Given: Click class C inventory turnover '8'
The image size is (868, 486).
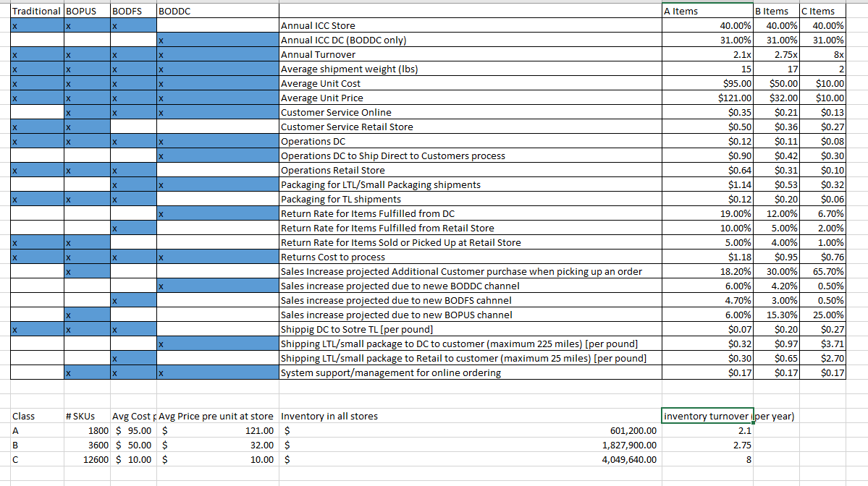Looking at the screenshot, I should point(707,459).
